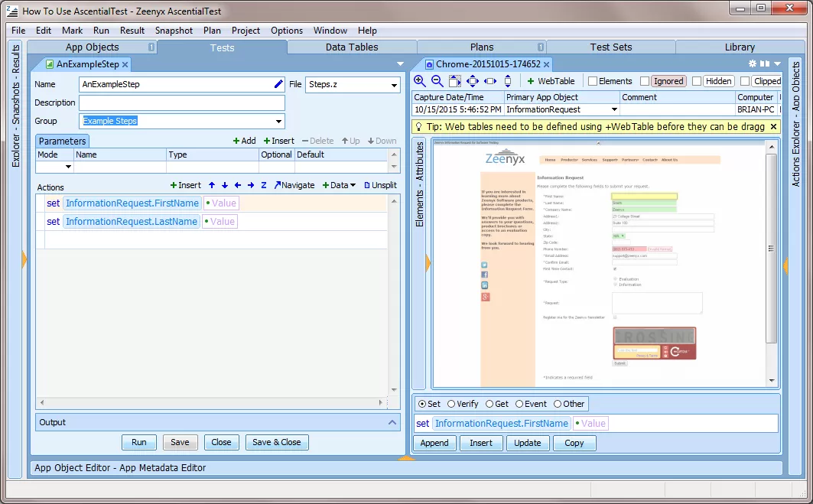Switch to the Data Tables tab
Image resolution: width=813 pixels, height=504 pixels.
tap(352, 47)
